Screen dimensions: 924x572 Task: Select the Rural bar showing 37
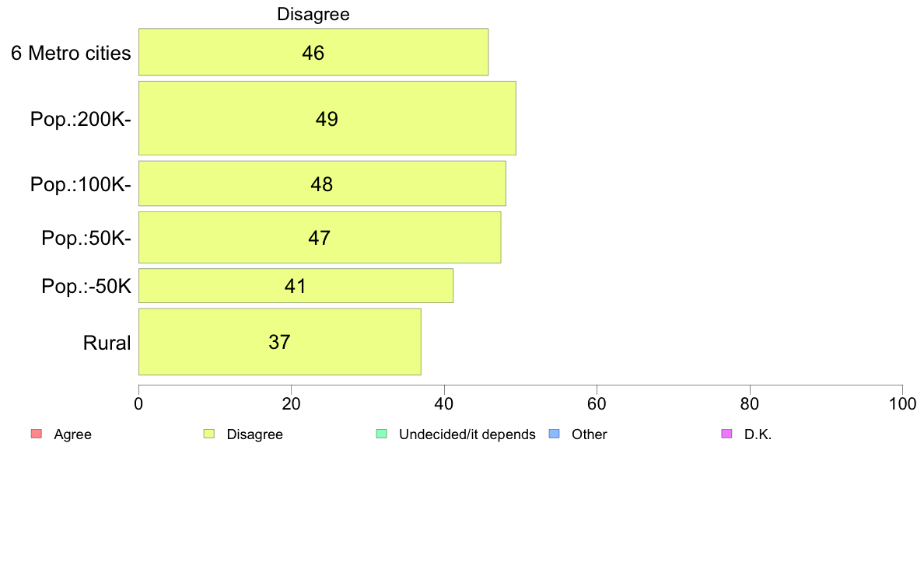pos(280,342)
